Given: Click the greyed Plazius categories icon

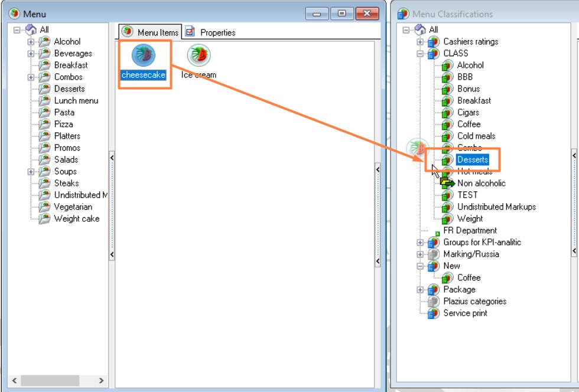Looking at the screenshot, I should pyautogui.click(x=434, y=302).
